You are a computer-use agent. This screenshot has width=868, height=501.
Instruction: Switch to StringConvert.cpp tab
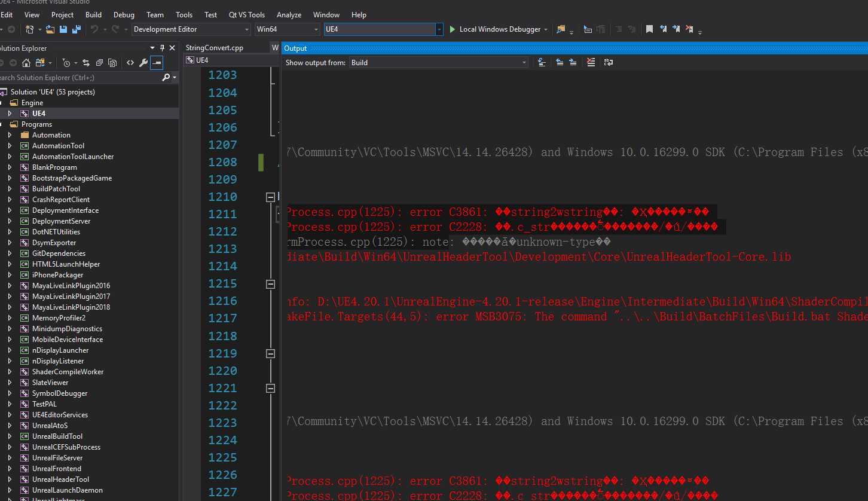coord(215,48)
